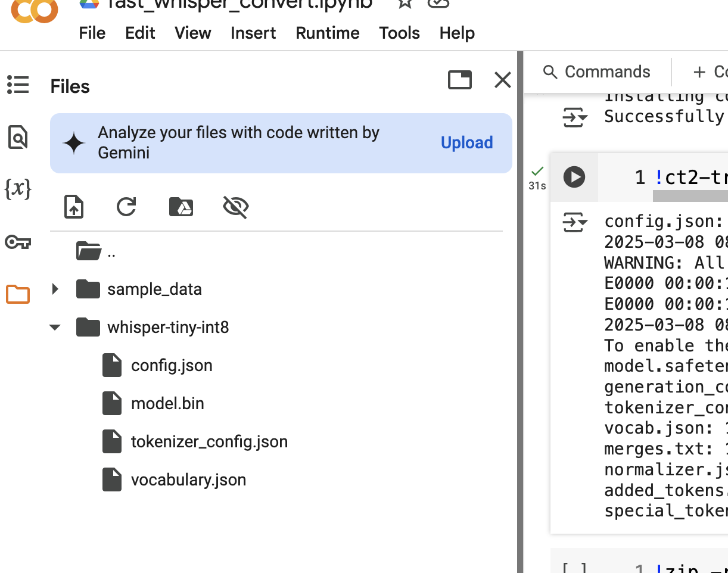The image size is (728, 573).
Task: Click the horizontal scrollbar in code cell
Action: [690, 196]
